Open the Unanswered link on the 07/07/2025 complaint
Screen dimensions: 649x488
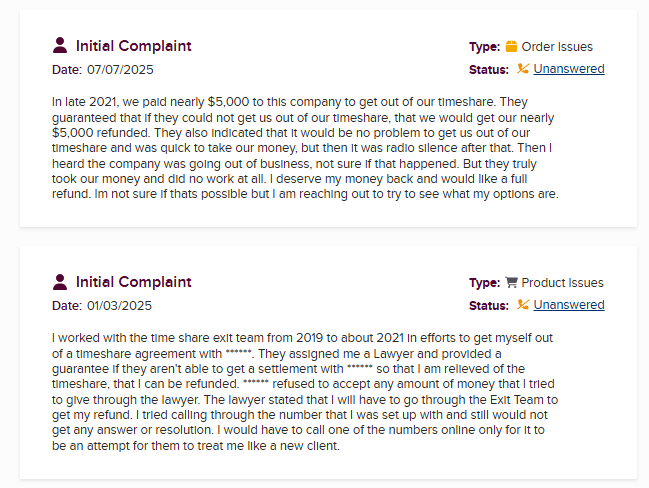[x=569, y=69]
